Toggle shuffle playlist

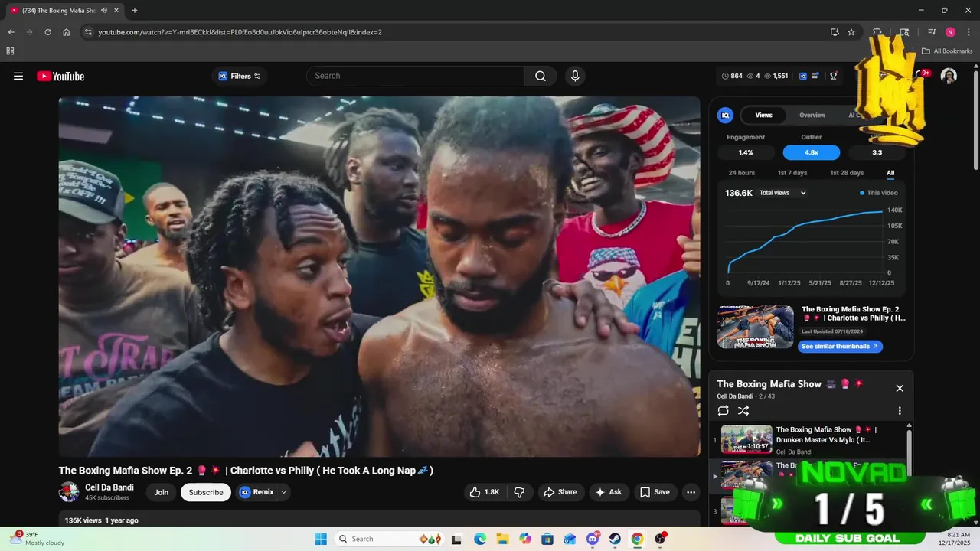click(743, 411)
